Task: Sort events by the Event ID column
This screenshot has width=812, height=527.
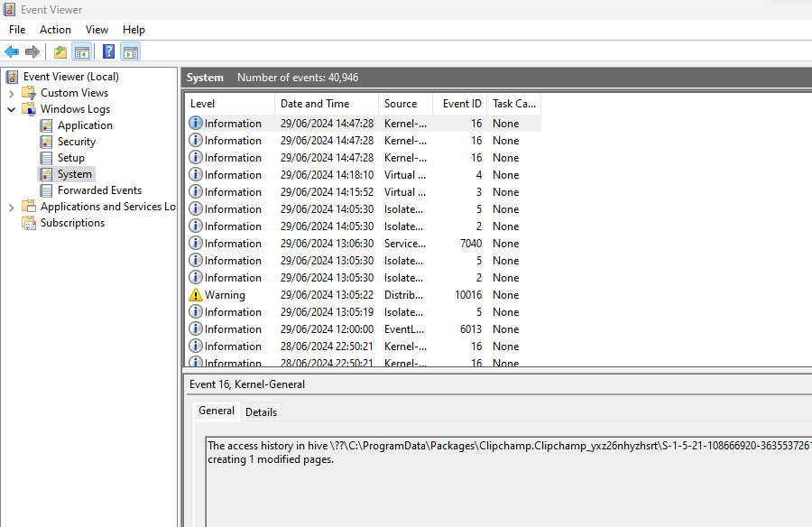Action: coord(461,104)
